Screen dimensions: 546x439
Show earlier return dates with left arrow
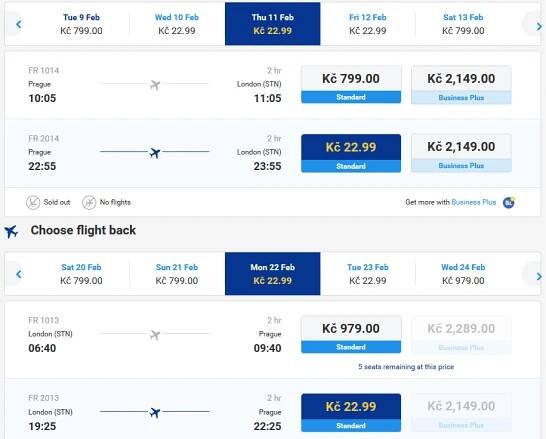[x=18, y=274]
